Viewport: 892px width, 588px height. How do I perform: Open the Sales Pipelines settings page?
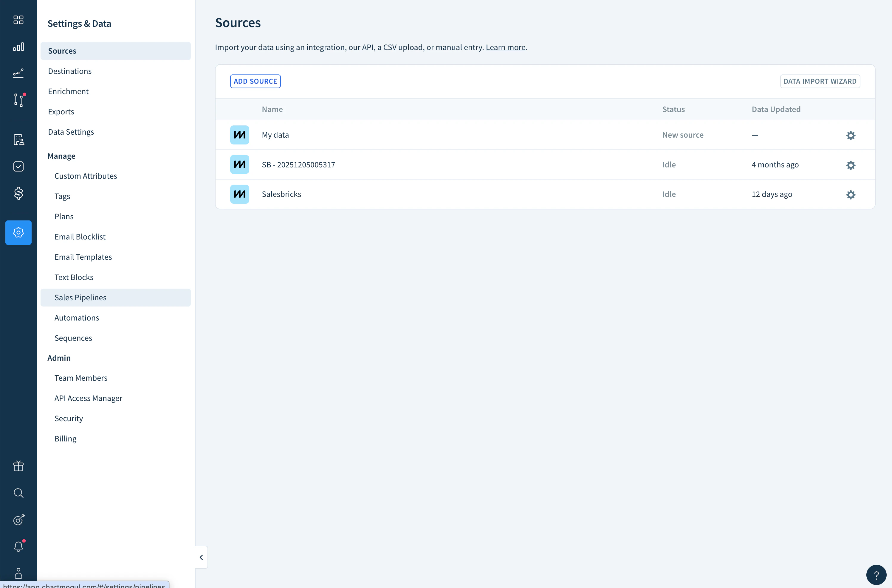tap(80, 297)
